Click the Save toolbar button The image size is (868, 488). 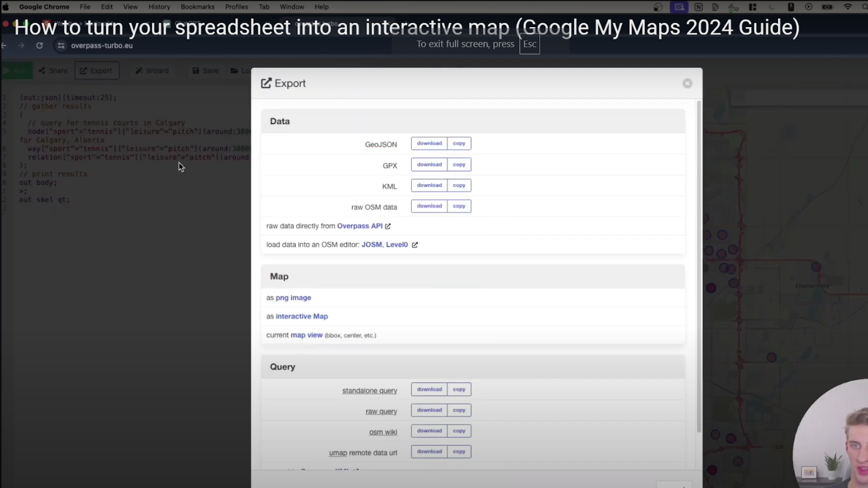(x=206, y=71)
